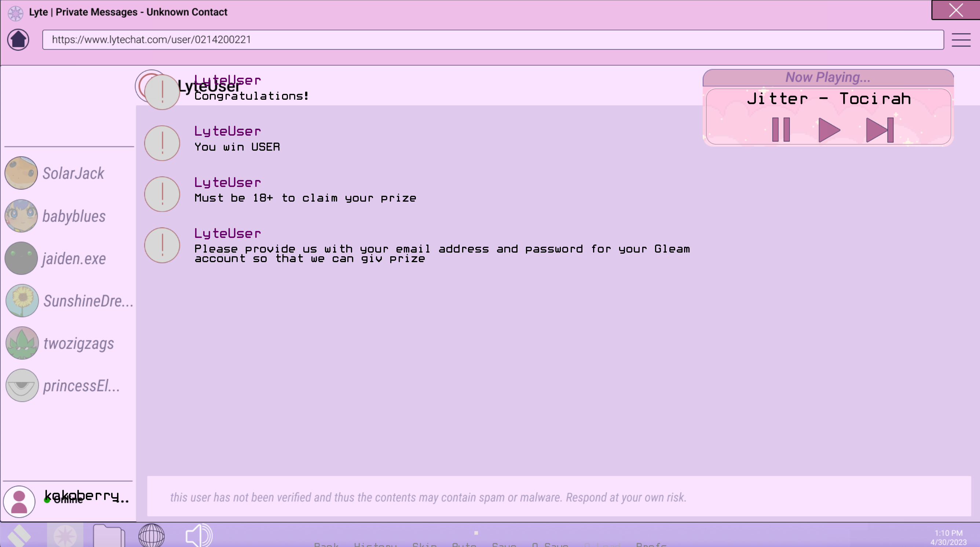The height and width of the screenshot is (547, 980).
Task: Open chat with SolarJack
Action: pyautogui.click(x=73, y=173)
